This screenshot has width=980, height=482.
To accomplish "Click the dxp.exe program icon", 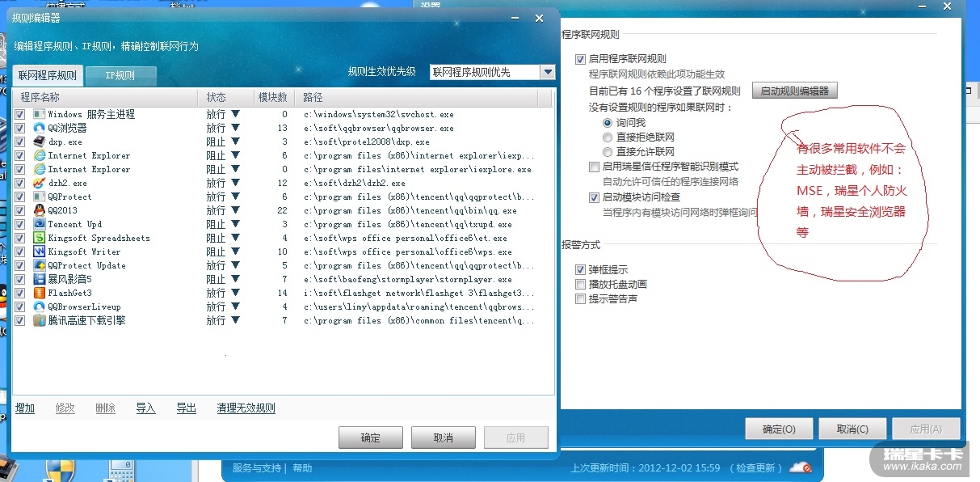I will (40, 142).
